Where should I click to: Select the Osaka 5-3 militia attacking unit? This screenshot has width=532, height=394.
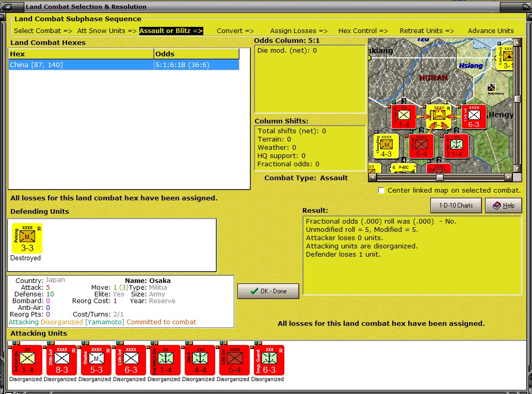(x=95, y=360)
